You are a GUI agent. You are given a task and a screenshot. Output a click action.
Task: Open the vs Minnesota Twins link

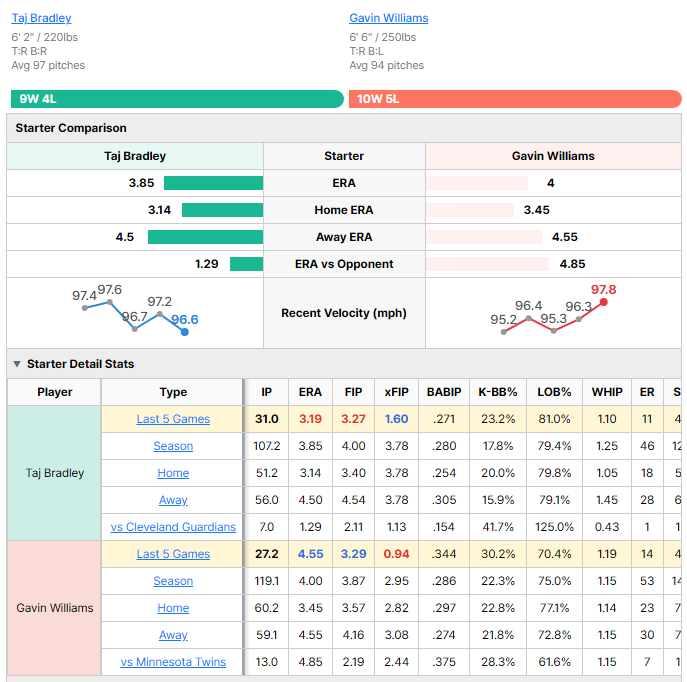coord(173,662)
